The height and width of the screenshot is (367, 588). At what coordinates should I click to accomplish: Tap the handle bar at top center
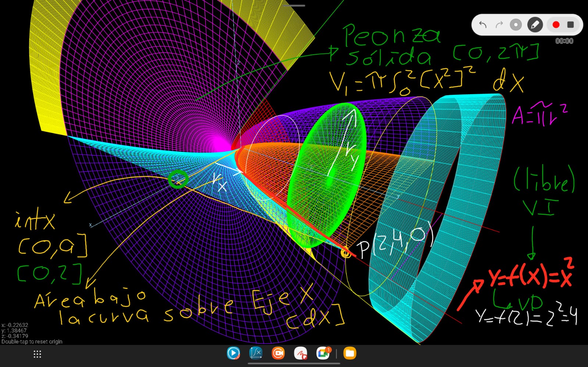point(294,6)
